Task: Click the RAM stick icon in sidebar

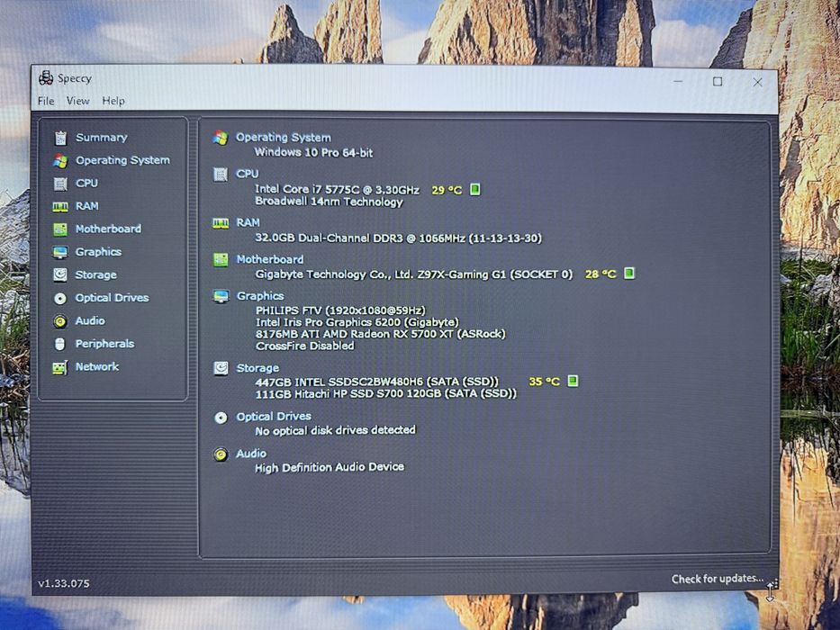Action: coord(60,206)
